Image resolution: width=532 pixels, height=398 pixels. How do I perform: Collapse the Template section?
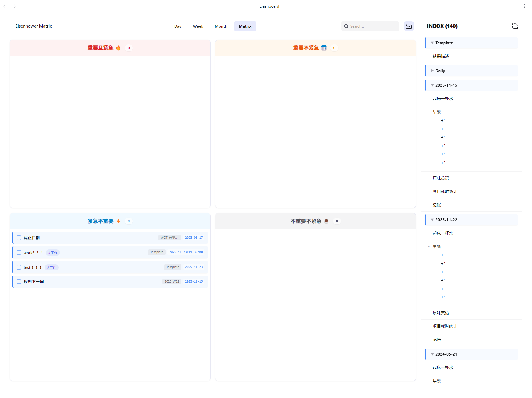[x=432, y=42]
